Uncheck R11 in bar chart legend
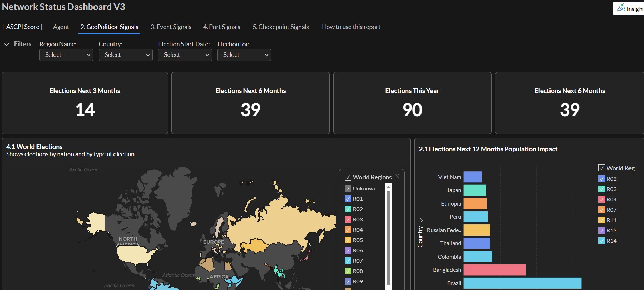 pos(602,220)
